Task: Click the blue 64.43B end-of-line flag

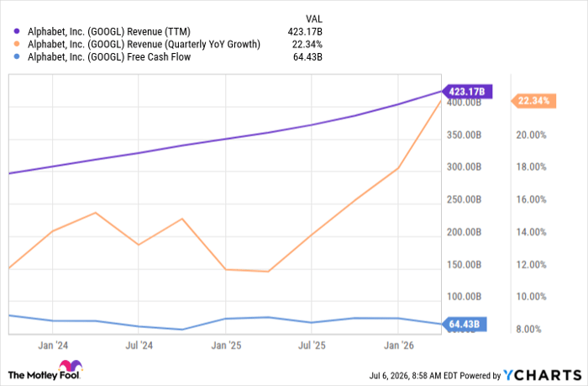Action: (465, 325)
